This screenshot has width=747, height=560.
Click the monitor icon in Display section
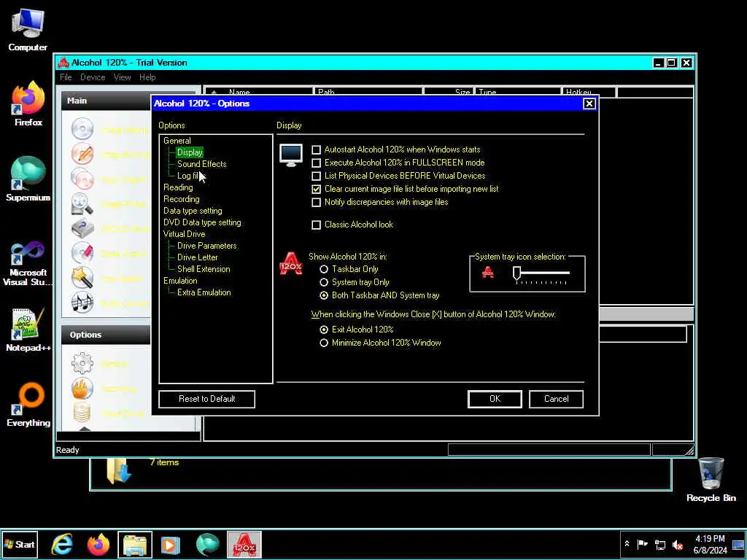(291, 156)
